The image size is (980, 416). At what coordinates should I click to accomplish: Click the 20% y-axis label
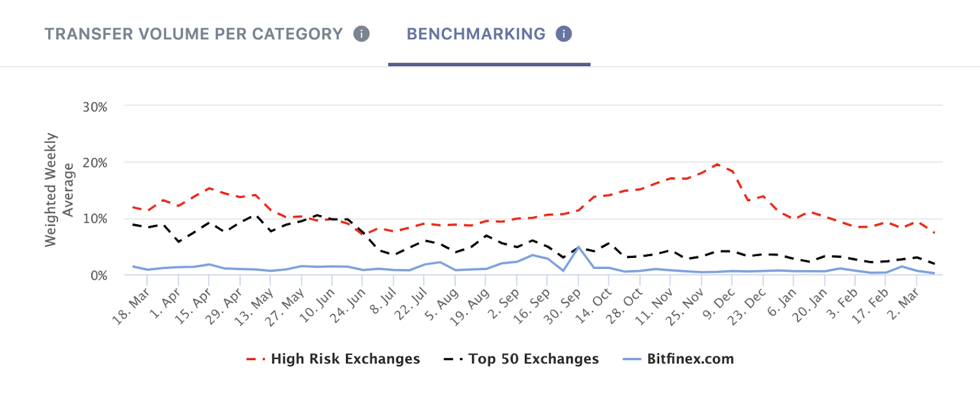(x=95, y=163)
